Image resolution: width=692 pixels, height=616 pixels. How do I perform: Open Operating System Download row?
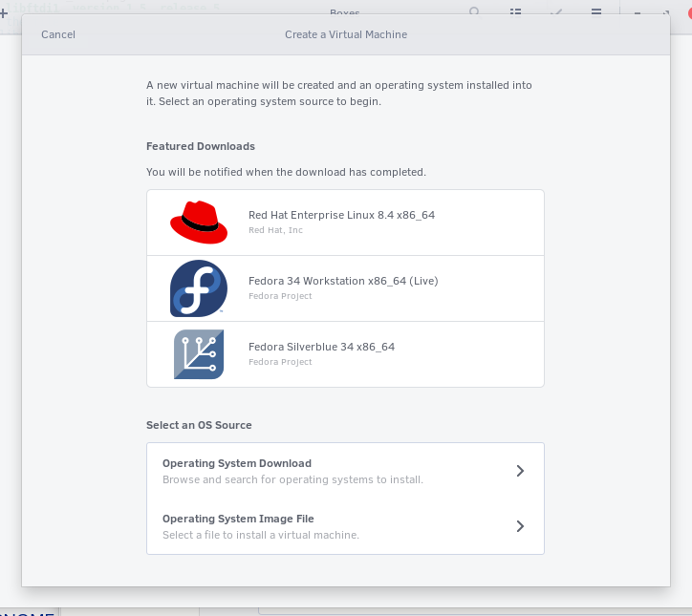click(x=345, y=471)
